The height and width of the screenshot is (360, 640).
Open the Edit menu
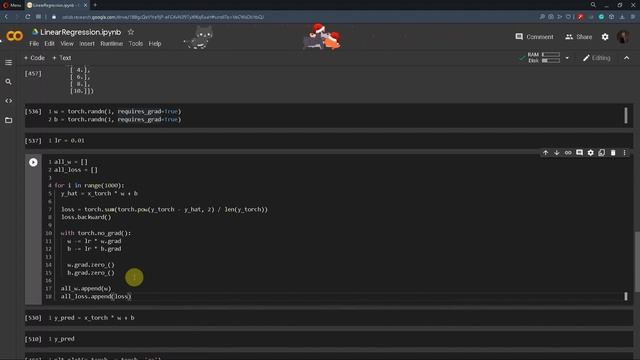(49, 44)
